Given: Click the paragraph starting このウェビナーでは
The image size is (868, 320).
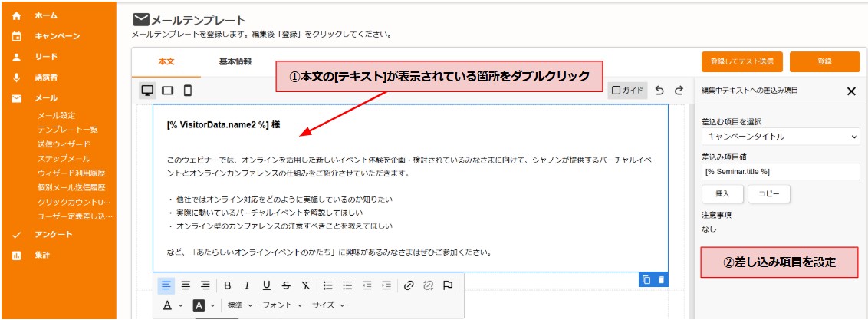Looking at the screenshot, I should (x=409, y=167).
